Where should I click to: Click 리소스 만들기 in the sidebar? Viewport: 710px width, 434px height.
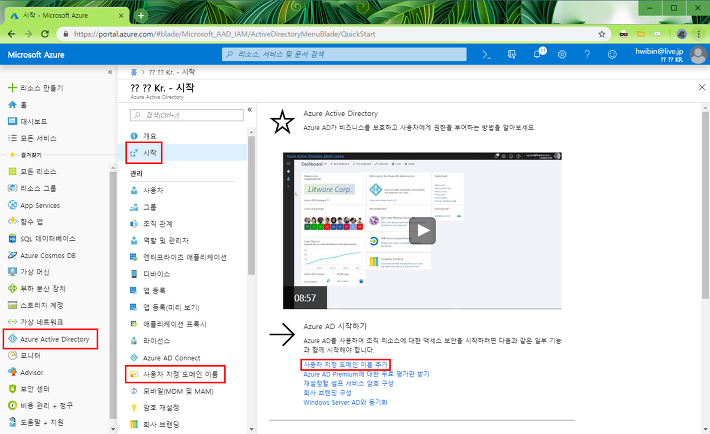36,88
